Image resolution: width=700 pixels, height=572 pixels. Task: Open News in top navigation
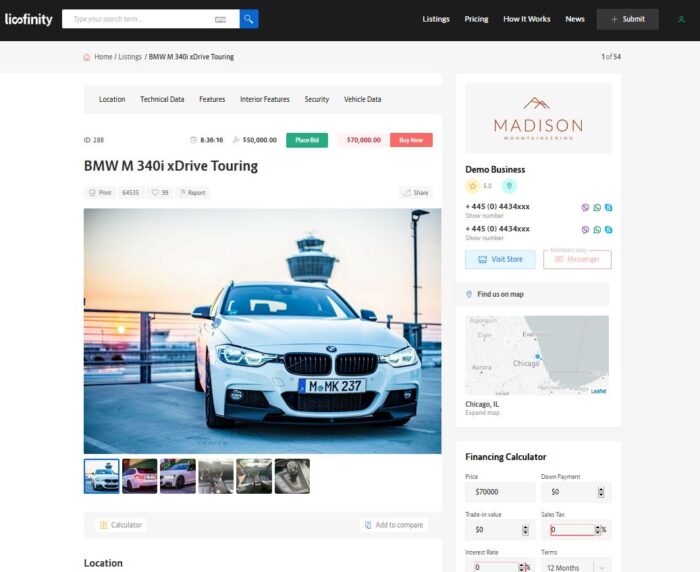click(x=575, y=19)
